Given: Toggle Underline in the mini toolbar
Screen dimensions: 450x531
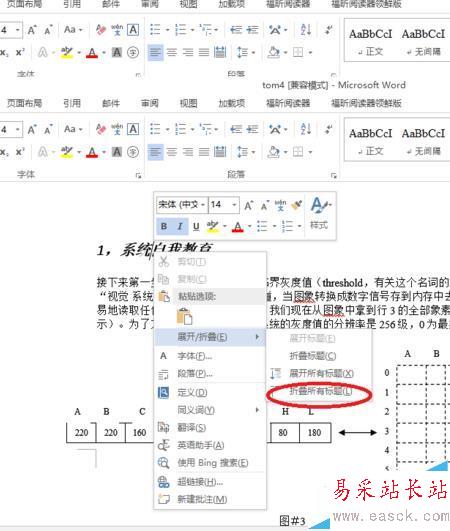Looking at the screenshot, I should coord(196,226).
